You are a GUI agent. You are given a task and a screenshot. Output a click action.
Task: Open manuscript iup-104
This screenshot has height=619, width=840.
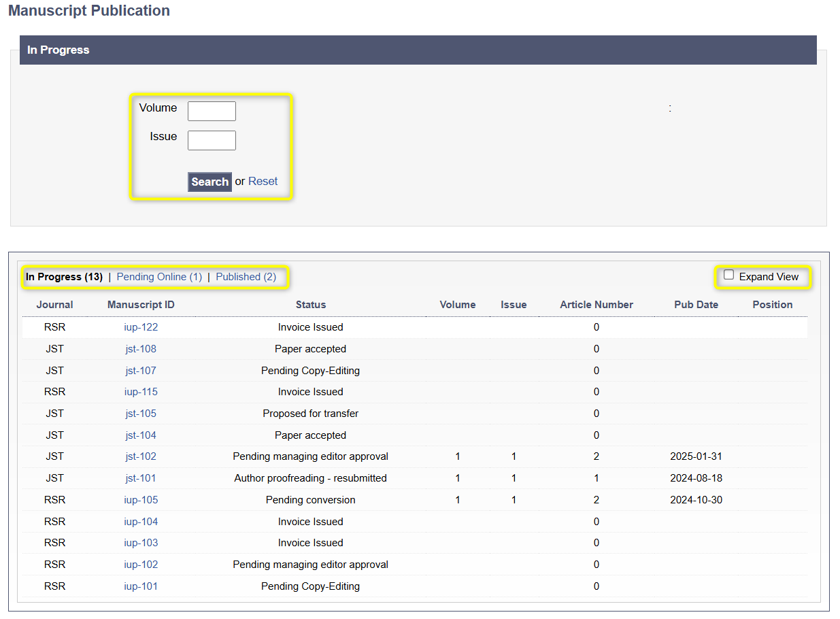tap(141, 522)
